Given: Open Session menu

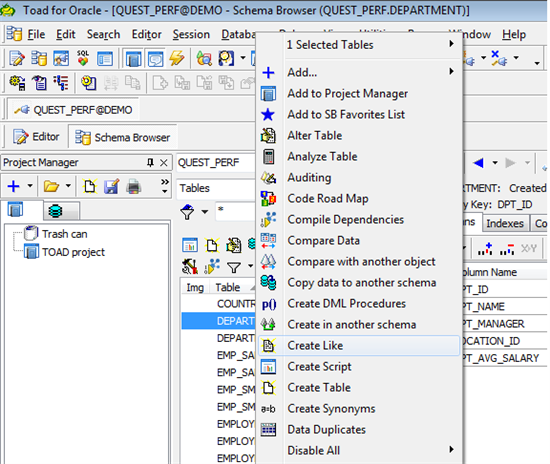Looking at the screenshot, I should [x=191, y=34].
